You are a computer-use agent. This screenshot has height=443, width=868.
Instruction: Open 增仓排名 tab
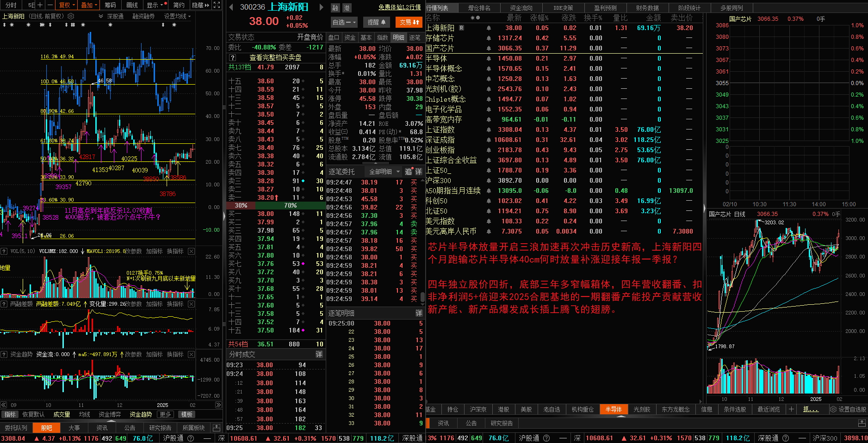479,8
